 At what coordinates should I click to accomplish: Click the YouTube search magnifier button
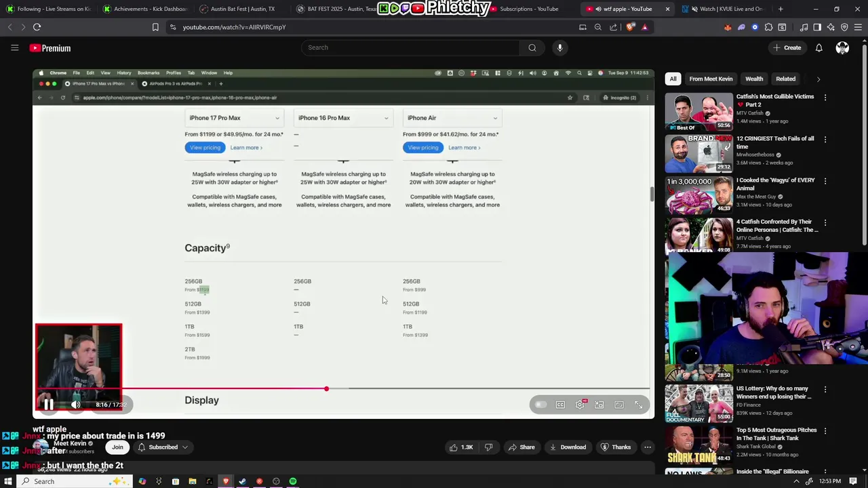pos(532,47)
